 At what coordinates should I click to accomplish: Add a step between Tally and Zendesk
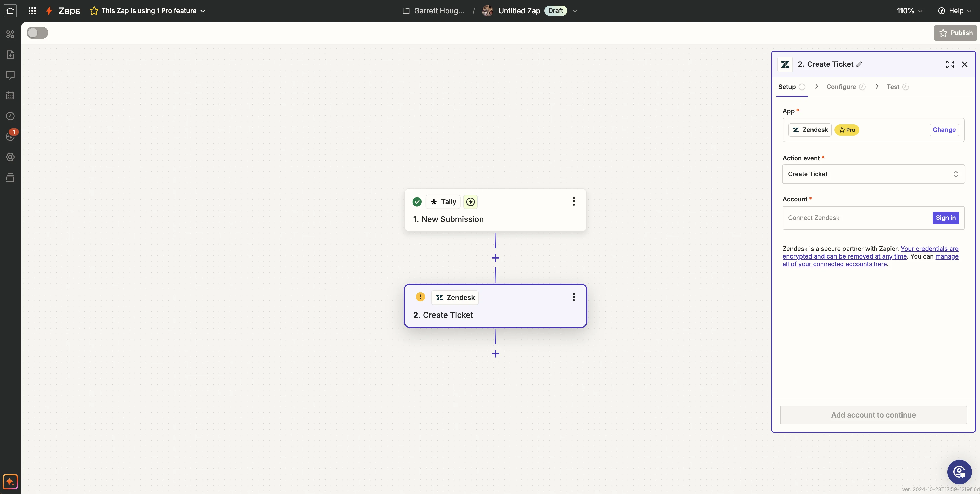click(495, 258)
